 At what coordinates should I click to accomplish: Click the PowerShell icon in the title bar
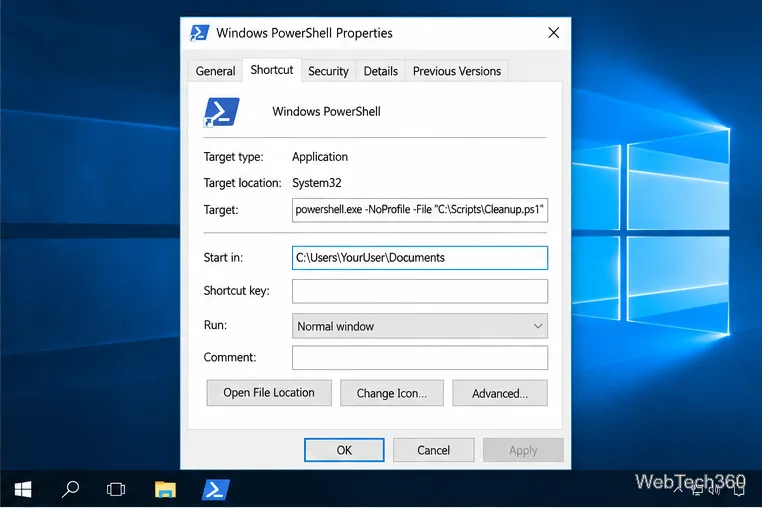coord(199,33)
